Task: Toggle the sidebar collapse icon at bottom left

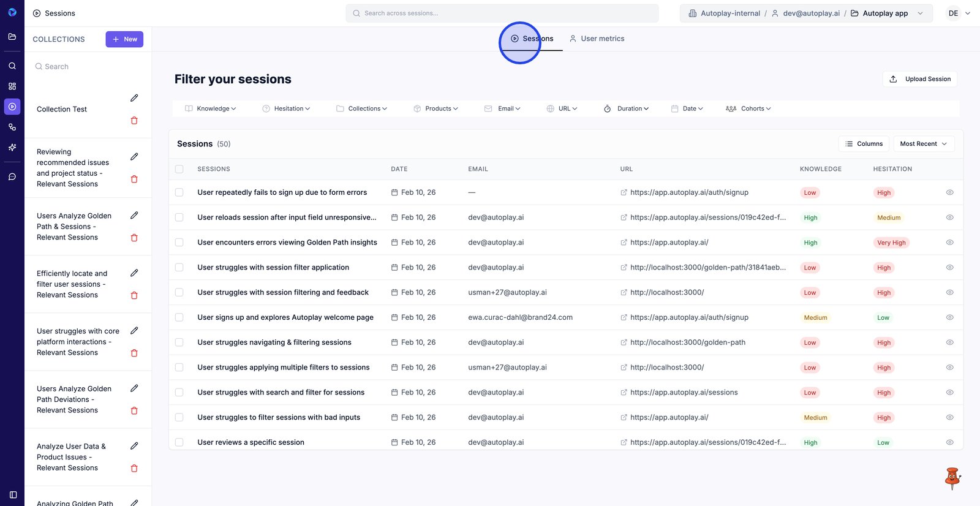Action: pos(13,494)
